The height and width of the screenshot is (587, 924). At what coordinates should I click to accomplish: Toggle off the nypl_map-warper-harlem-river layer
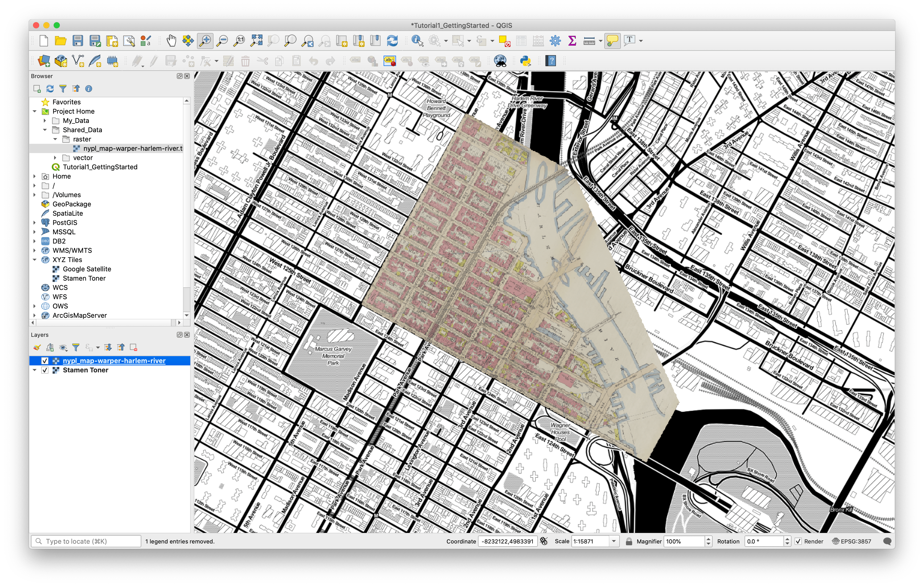45,361
